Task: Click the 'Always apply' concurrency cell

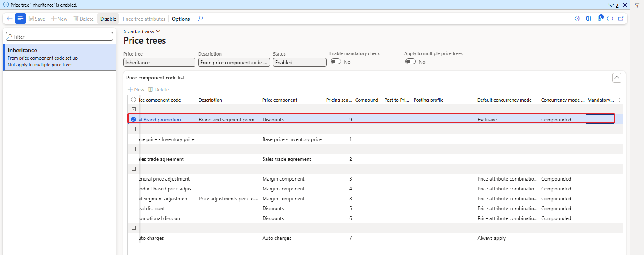Action: pos(491,238)
